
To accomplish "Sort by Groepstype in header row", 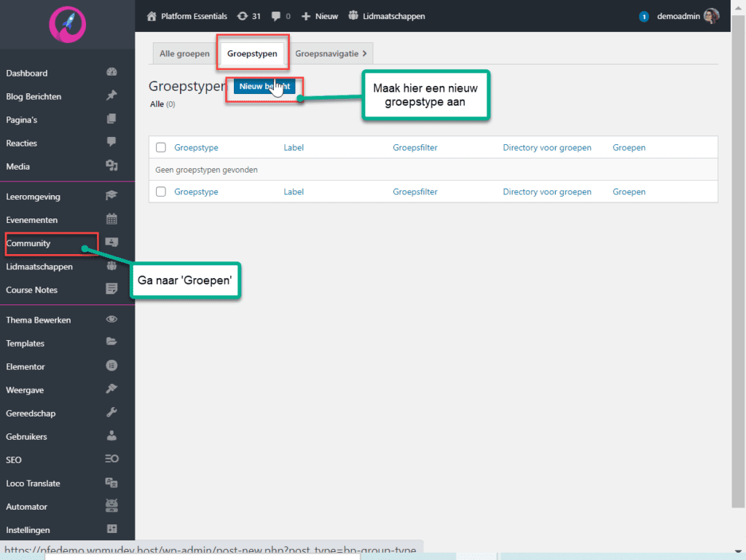I will tap(196, 147).
